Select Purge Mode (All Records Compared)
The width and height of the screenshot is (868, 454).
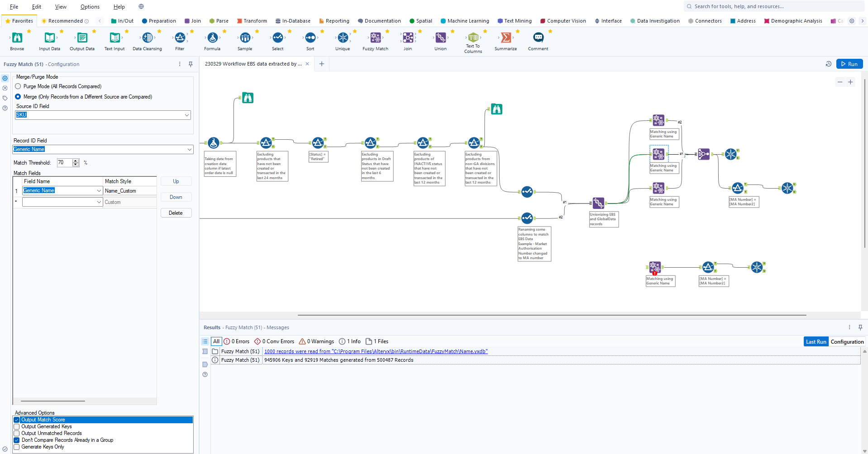point(18,86)
